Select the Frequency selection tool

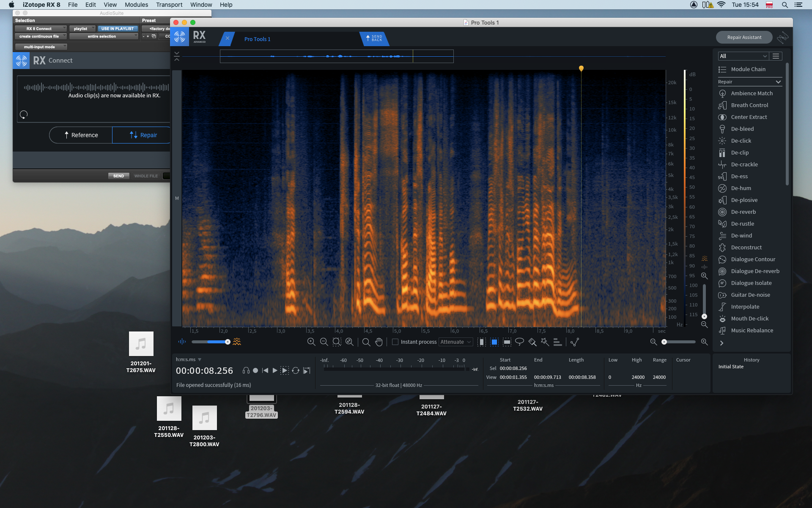(507, 342)
